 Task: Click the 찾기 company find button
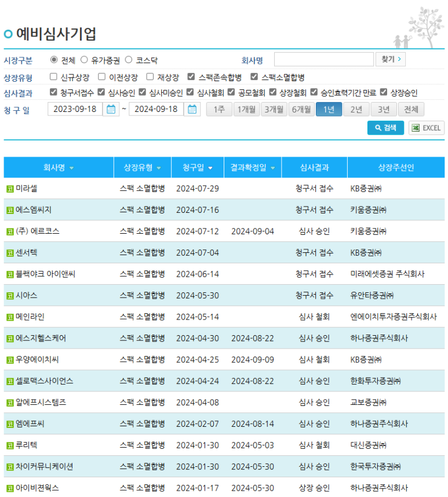391,60
